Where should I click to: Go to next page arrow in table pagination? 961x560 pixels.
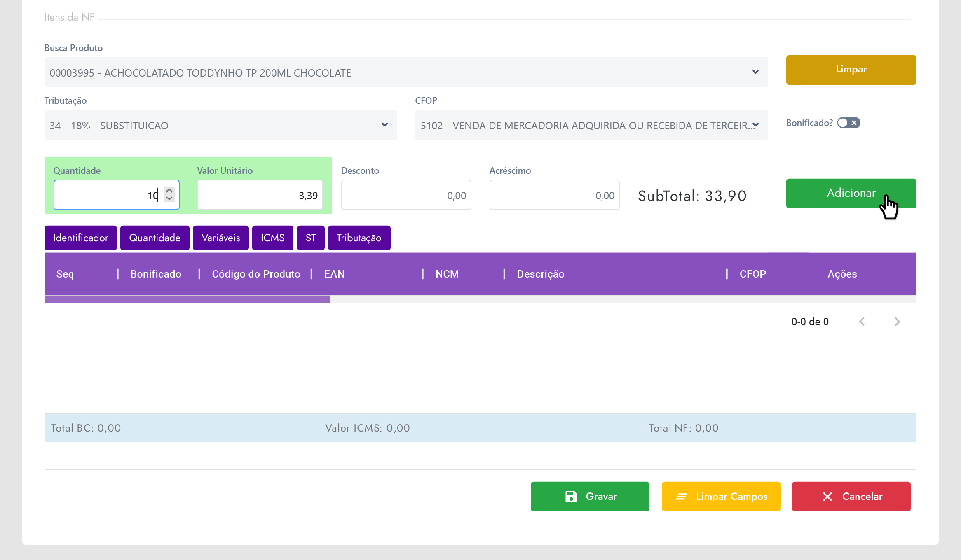point(897,322)
